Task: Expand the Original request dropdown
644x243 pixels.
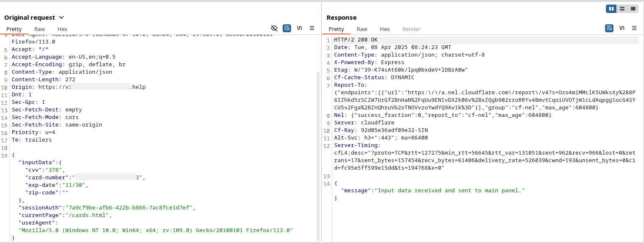Action: [62, 18]
